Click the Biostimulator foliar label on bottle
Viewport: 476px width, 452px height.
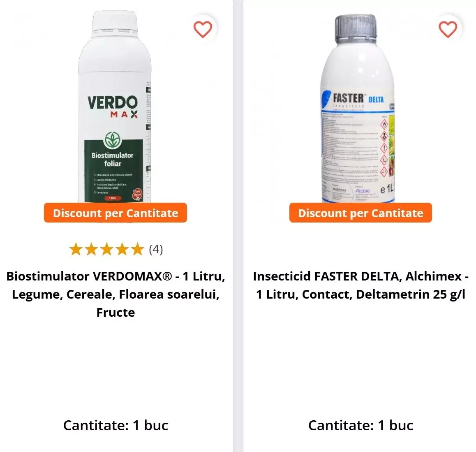click(x=113, y=160)
